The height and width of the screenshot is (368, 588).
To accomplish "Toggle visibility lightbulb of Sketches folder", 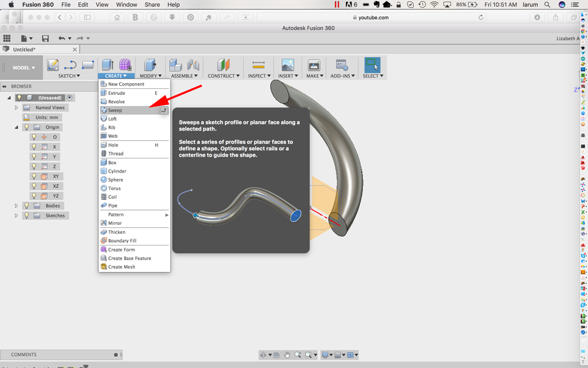I will coord(26,216).
